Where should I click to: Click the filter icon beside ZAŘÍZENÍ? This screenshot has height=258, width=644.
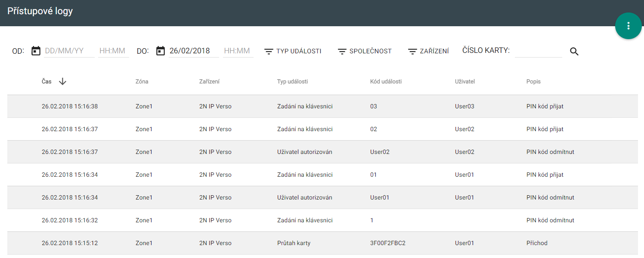(x=412, y=51)
